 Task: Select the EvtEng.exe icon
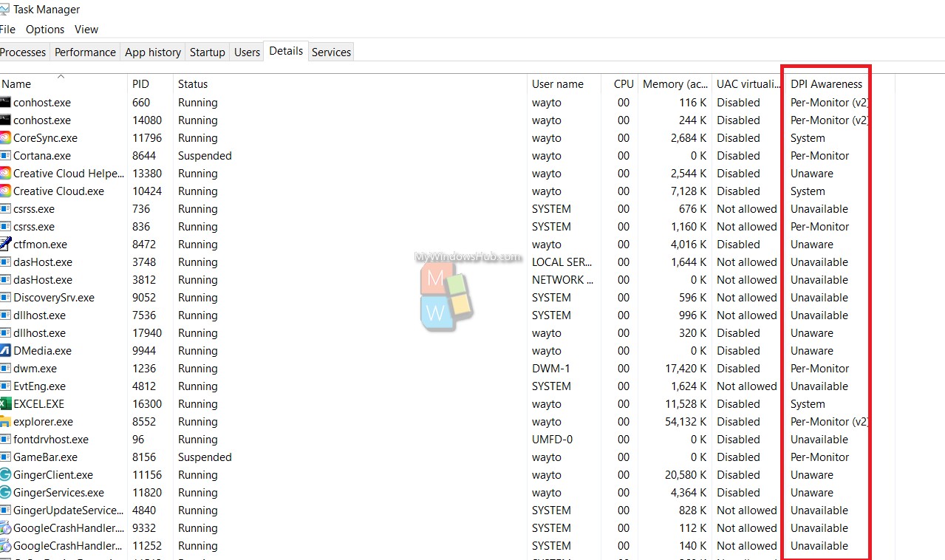(6, 386)
